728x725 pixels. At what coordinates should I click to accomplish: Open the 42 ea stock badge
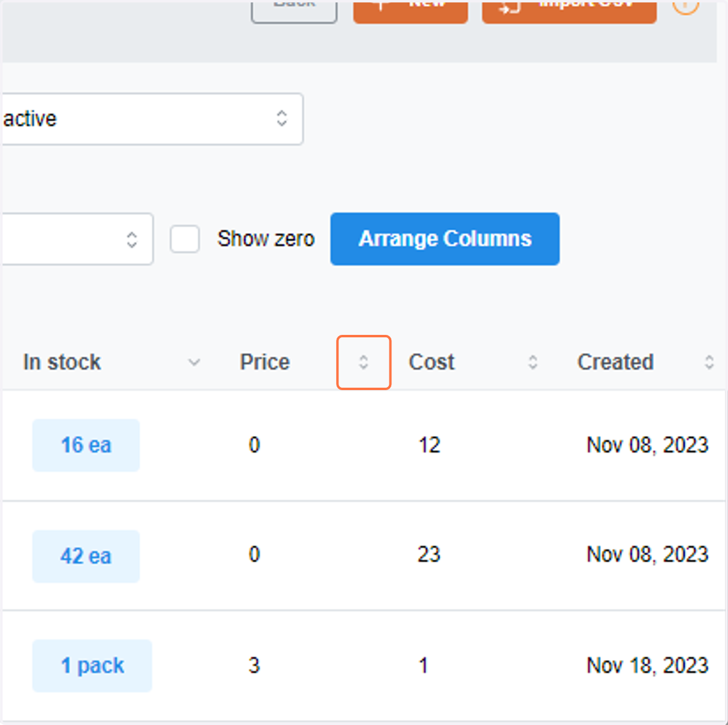[x=86, y=556]
